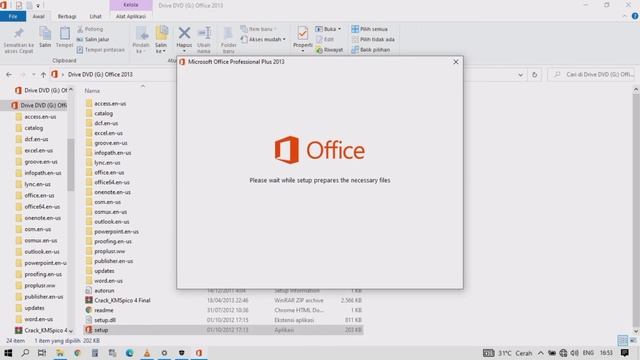Click the back navigation arrow
The image size is (640, 360).
pos(9,75)
